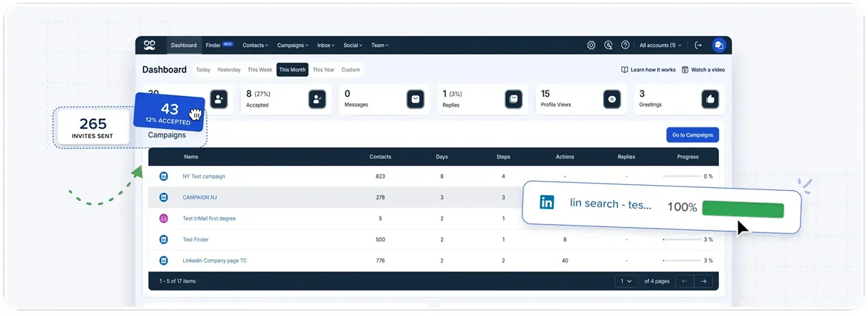Open the blue chat bubble icon
This screenshot has height=316, width=868.
718,45
